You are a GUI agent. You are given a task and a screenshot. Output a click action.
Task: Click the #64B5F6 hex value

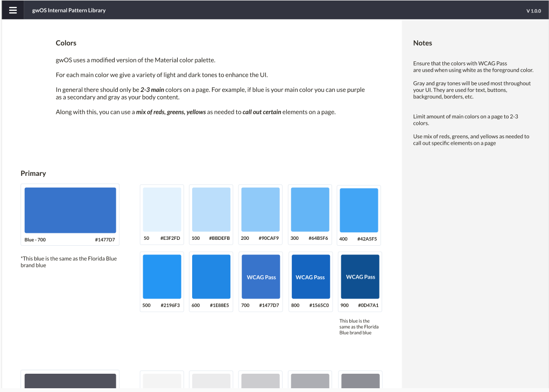[x=318, y=238]
